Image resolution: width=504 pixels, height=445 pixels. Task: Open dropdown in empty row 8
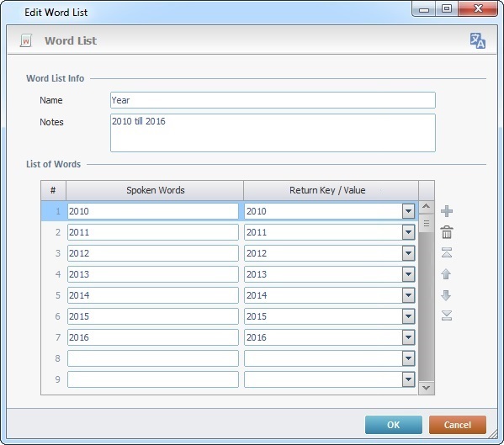pos(408,358)
